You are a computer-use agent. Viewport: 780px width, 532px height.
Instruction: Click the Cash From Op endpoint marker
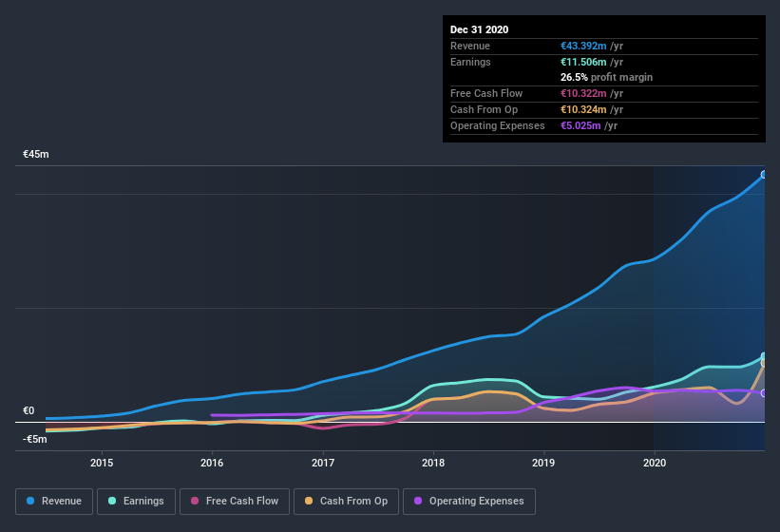tap(764, 364)
